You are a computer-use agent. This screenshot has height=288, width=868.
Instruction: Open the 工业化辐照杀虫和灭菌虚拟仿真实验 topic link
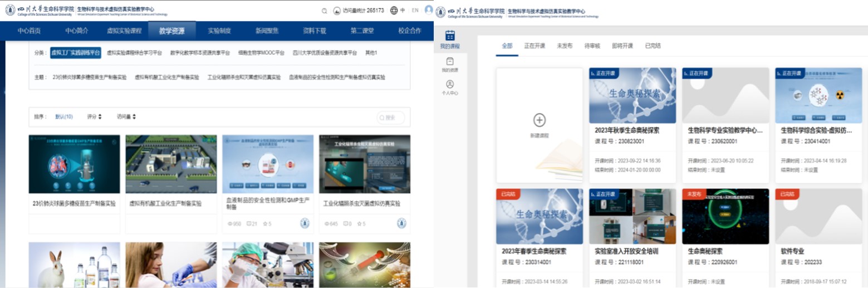point(244,77)
